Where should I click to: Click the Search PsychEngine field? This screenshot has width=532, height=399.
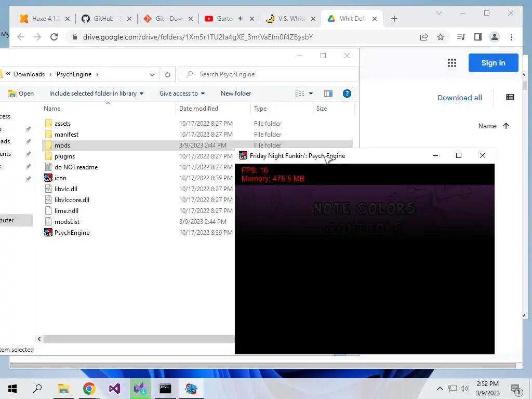pos(268,74)
